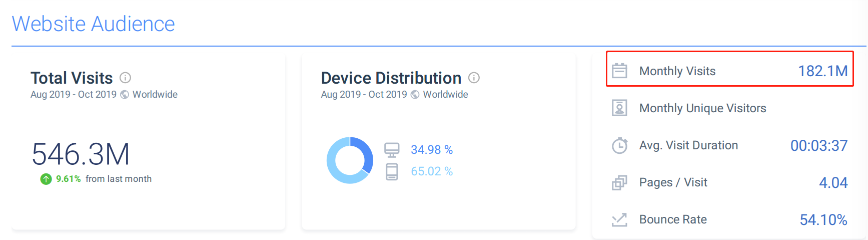Viewport: 868px width, 240px height.
Task: Click the Avg. Visit Duration clock icon
Action: (x=619, y=145)
